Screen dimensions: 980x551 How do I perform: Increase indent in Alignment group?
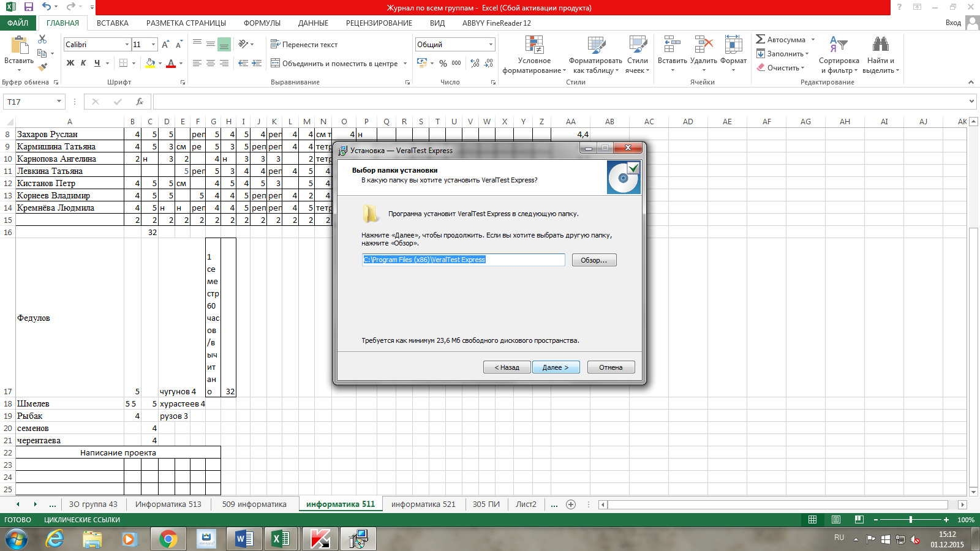257,63
